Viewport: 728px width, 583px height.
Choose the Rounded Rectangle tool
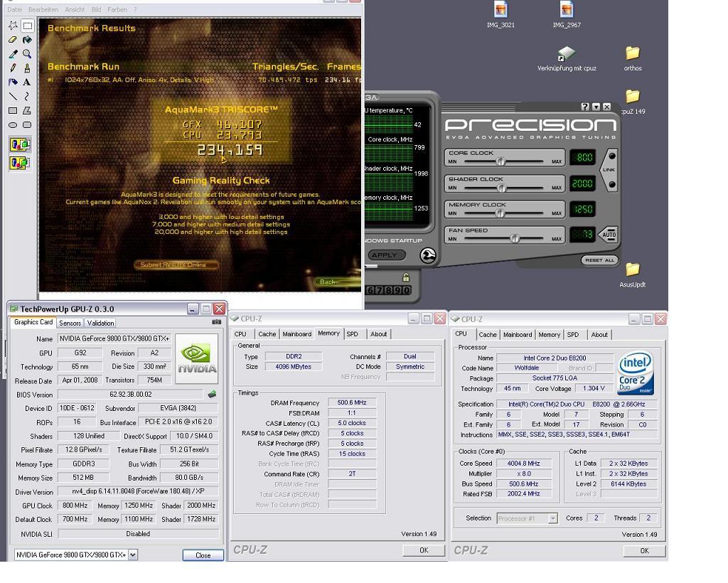pyautogui.click(x=28, y=125)
